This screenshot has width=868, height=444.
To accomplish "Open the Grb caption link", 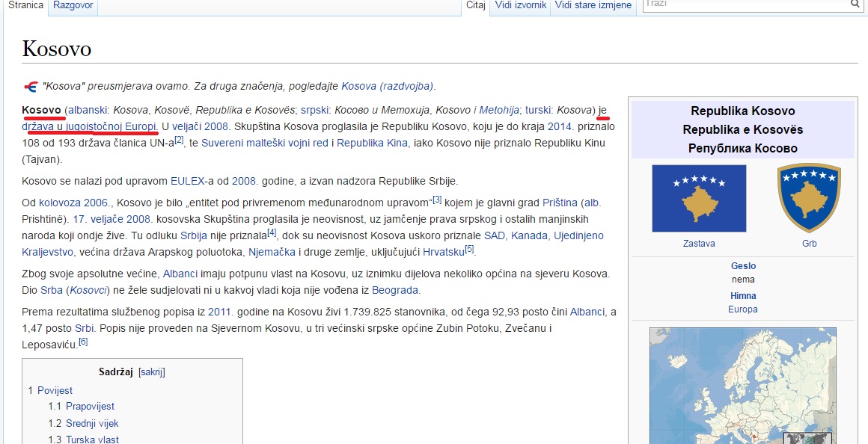I will point(810,244).
